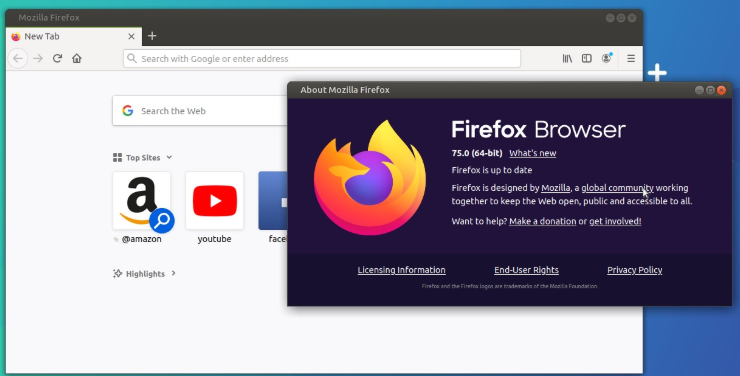This screenshot has height=376, width=740.
Task: Show sidebars with the sidebar icon
Action: [x=587, y=58]
